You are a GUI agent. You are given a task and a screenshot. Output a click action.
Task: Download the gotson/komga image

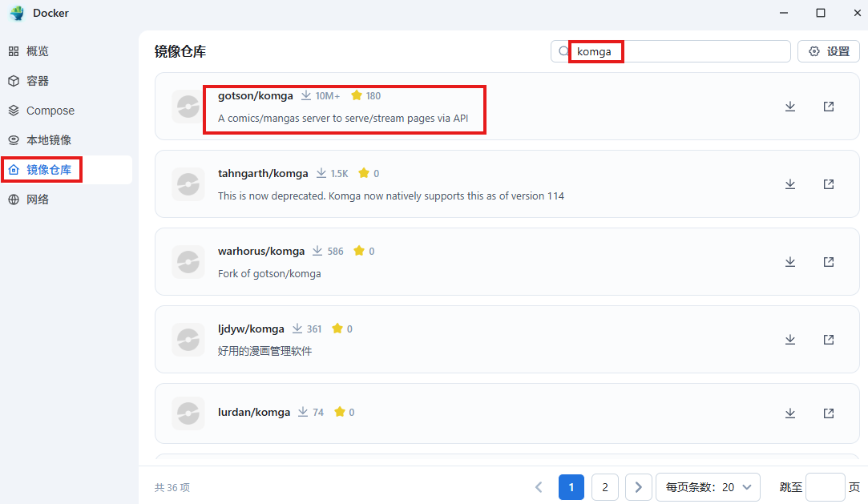click(790, 107)
